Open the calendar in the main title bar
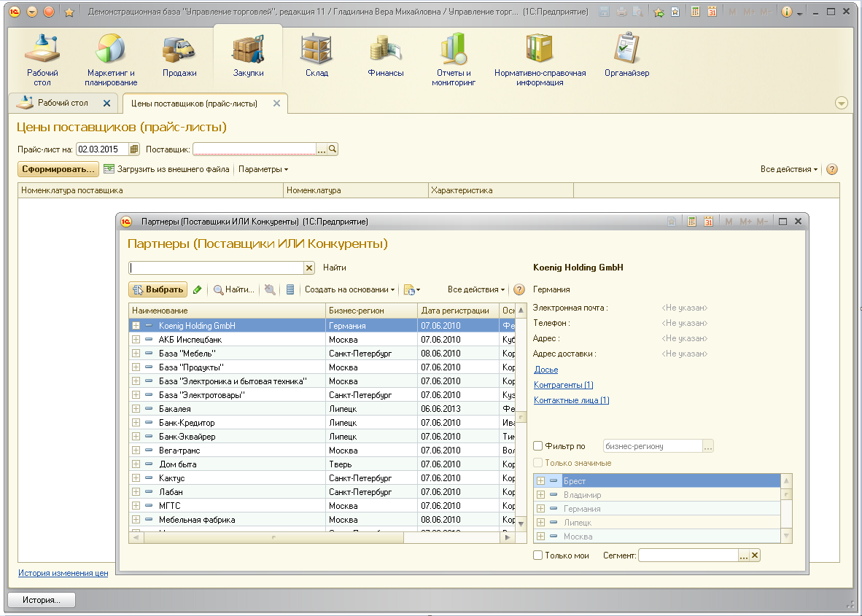 click(x=712, y=12)
